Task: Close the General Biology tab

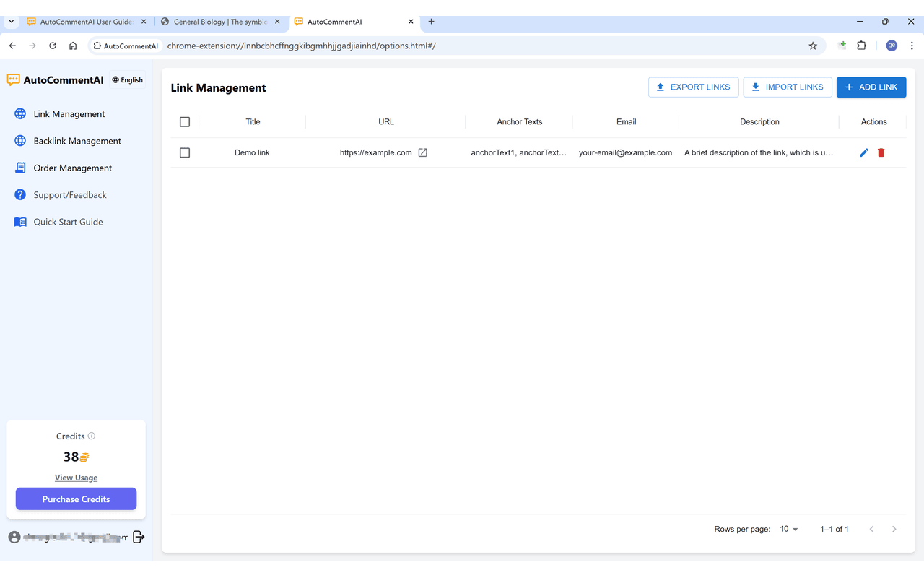Action: [278, 22]
